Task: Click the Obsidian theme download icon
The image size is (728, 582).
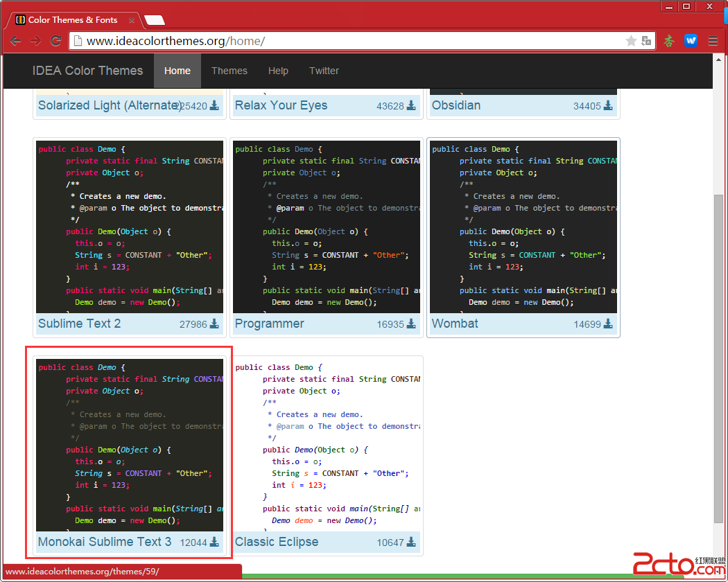Action: click(608, 105)
